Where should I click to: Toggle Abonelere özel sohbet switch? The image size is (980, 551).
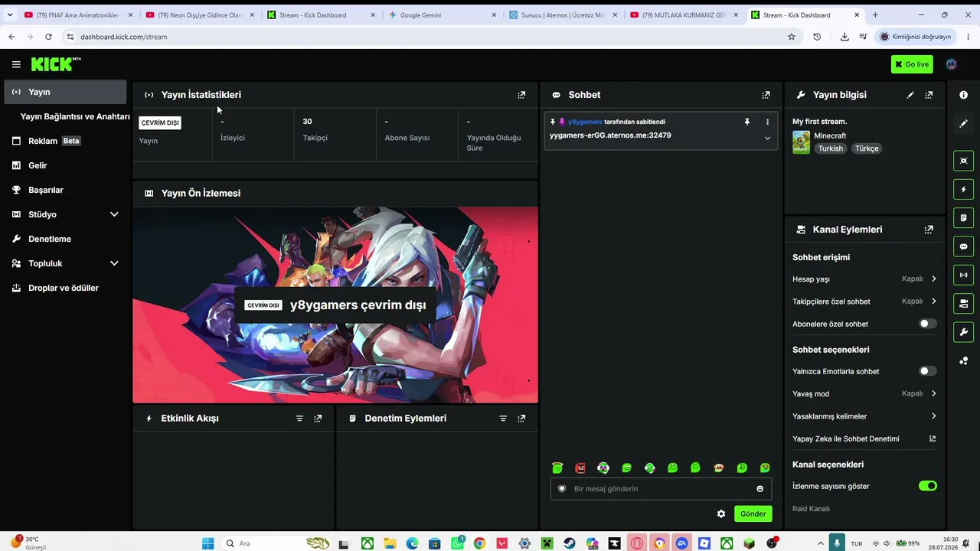(x=927, y=324)
